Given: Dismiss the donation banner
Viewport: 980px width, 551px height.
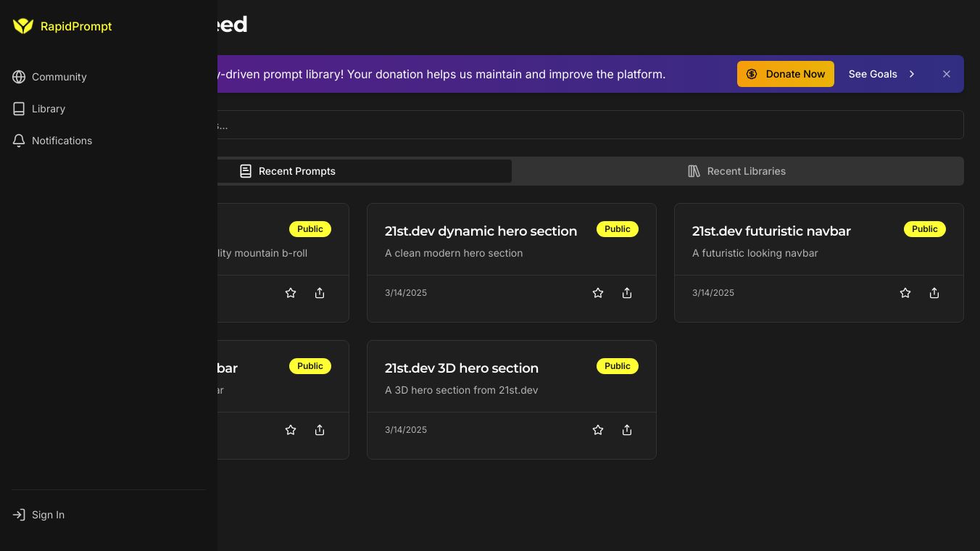Looking at the screenshot, I should click(947, 74).
